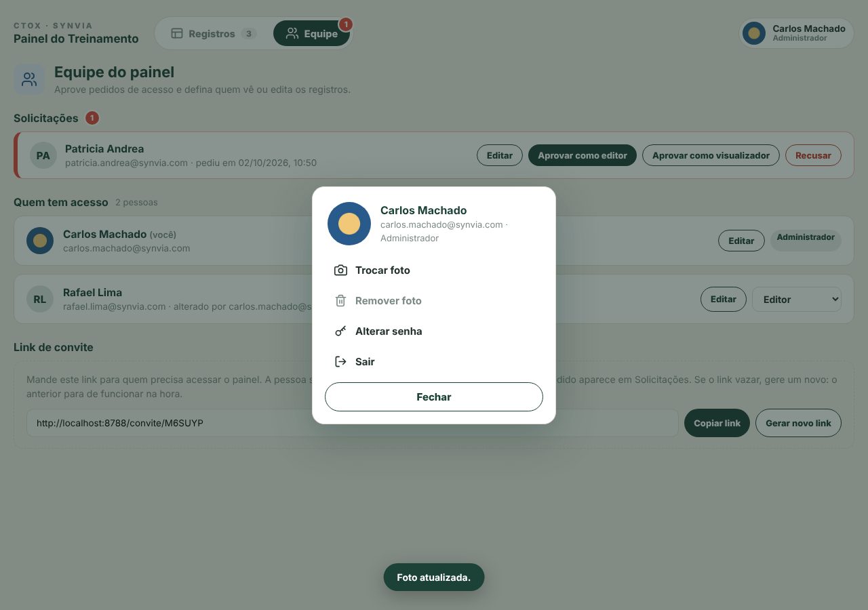This screenshot has height=610, width=868.
Task: Click Carlos Machado's avatar in the access list
Action: point(40,241)
